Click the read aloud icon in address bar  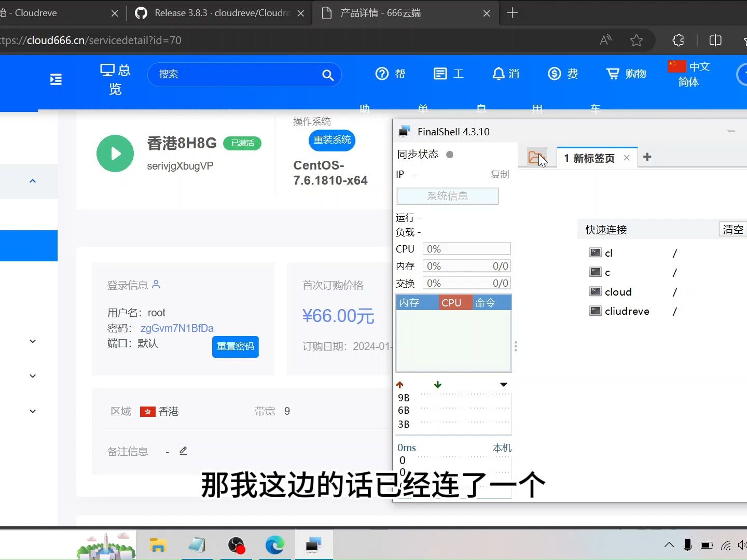(x=605, y=40)
